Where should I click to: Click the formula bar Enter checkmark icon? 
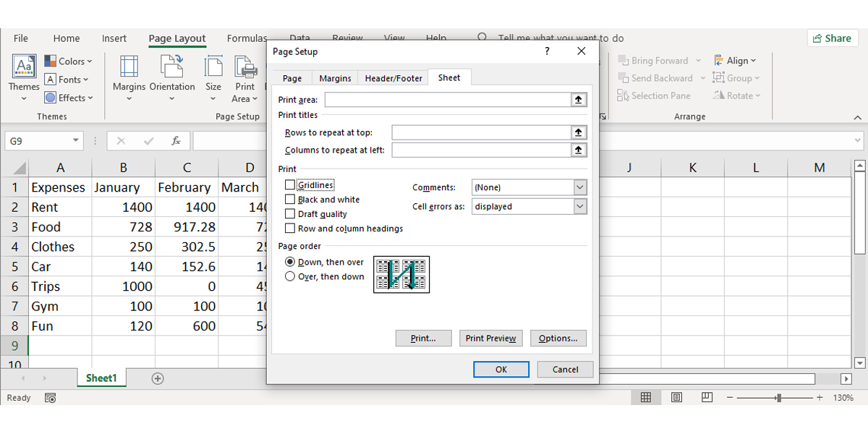coord(148,141)
